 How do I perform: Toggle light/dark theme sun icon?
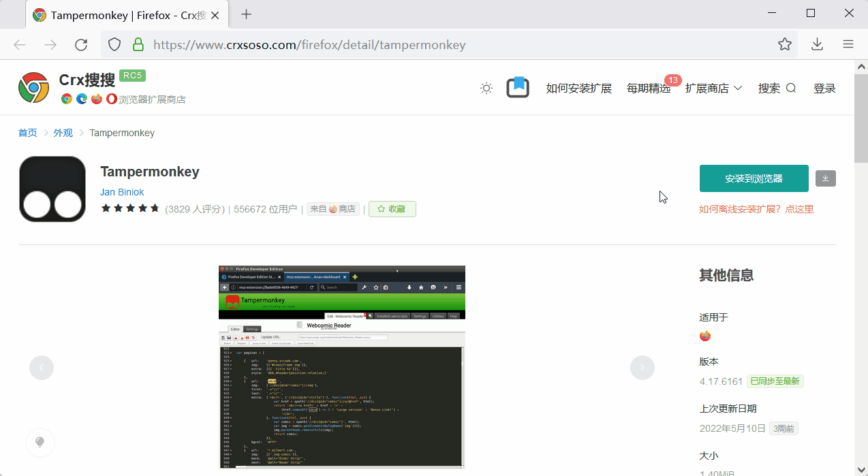486,88
